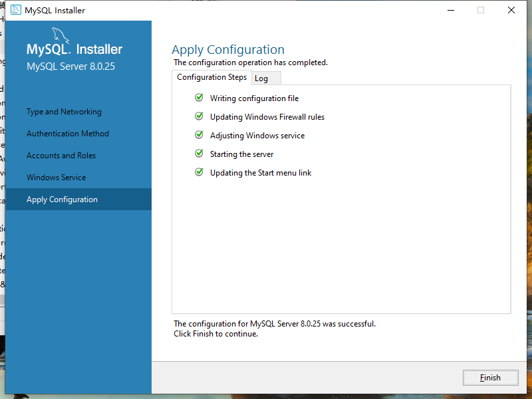This screenshot has width=532, height=399.
Task: Click 'Updating the Start menu link' text
Action: coord(261,173)
